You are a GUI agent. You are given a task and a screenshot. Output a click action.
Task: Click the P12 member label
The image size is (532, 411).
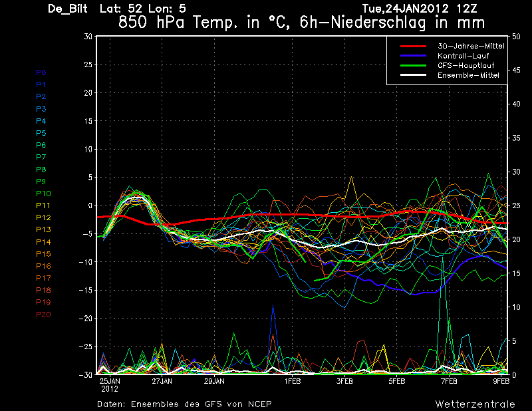click(x=43, y=217)
